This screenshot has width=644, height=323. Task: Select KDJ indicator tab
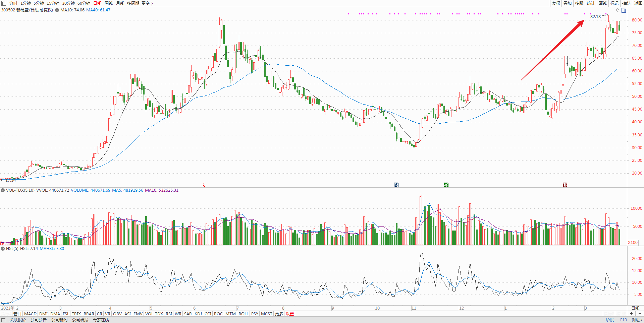(198, 314)
